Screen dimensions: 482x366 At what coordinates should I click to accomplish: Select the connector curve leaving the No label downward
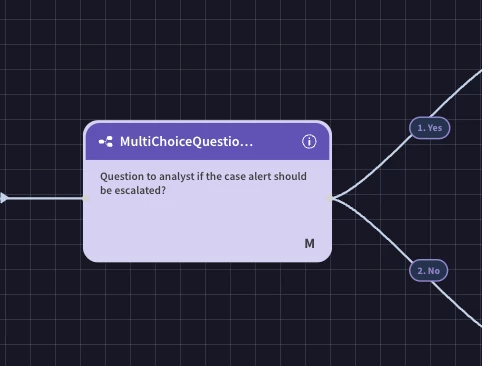pos(457,303)
